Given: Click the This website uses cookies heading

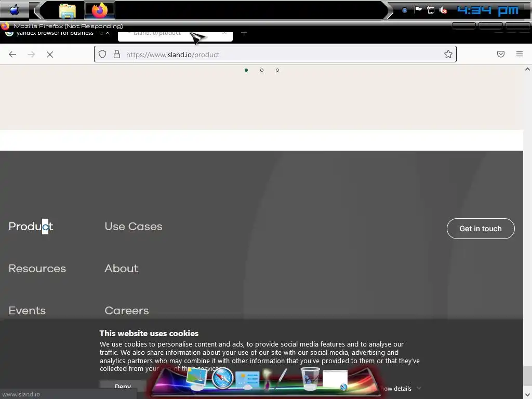Looking at the screenshot, I should pos(149,333).
